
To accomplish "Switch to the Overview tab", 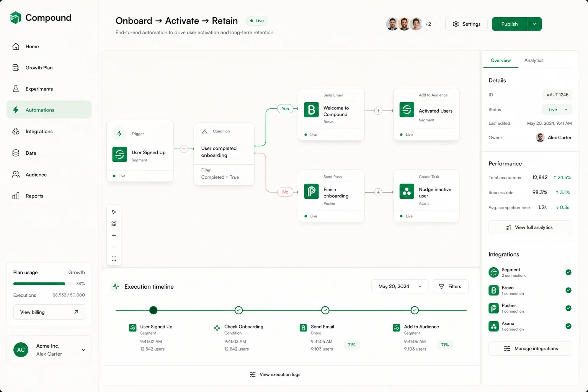I will (501, 60).
